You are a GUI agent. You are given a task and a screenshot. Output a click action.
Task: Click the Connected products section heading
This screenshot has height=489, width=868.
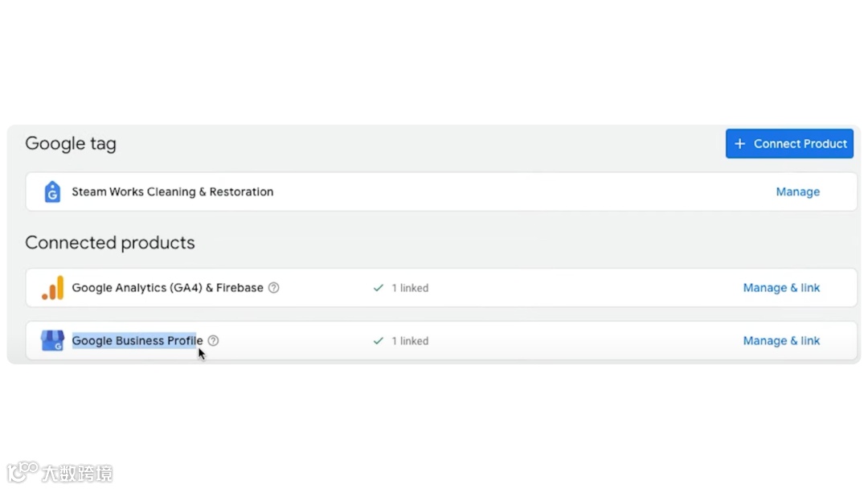point(110,243)
